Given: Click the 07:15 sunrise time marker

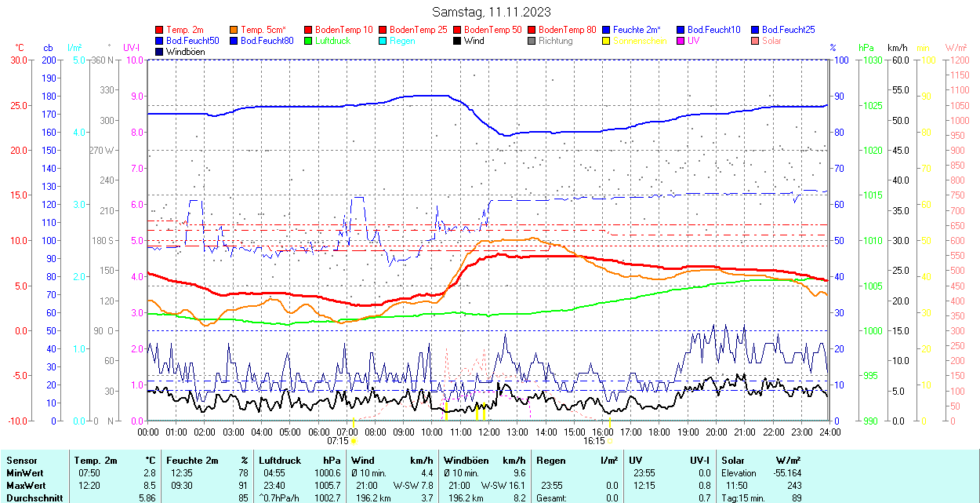Looking at the screenshot, I should click(338, 441).
